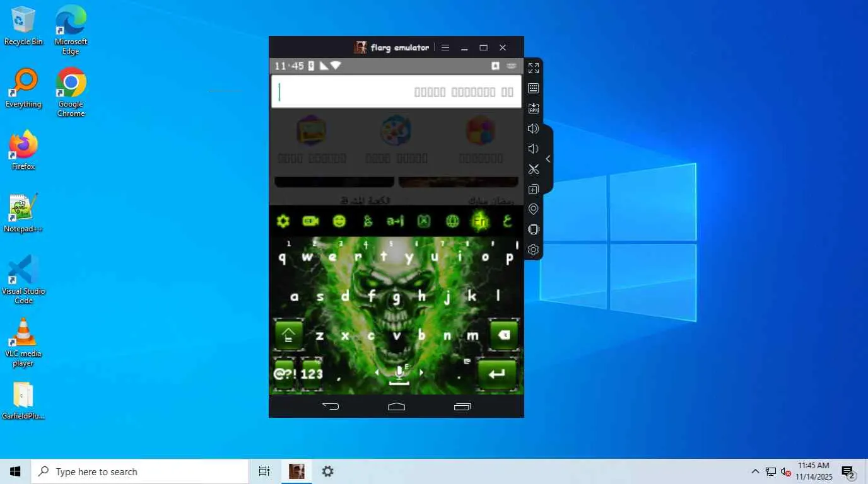Select the Everything desktop shortcut
Image resolution: width=868 pixels, height=484 pixels.
point(23,88)
